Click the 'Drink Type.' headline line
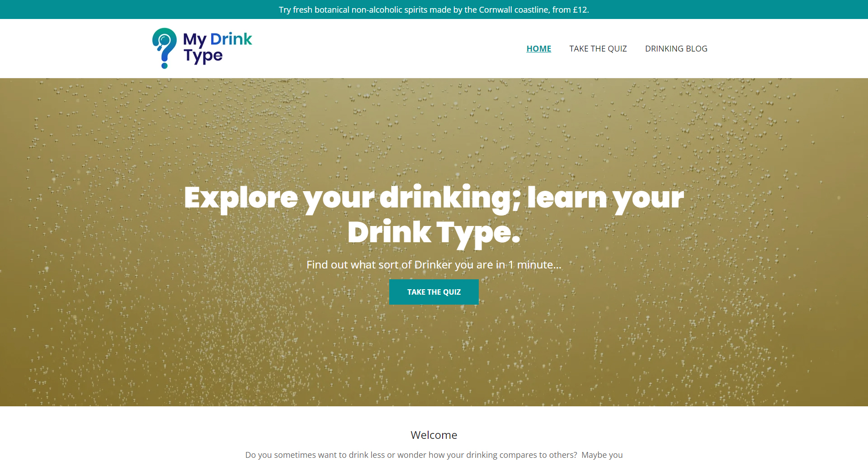The height and width of the screenshot is (461, 868). pos(434,233)
